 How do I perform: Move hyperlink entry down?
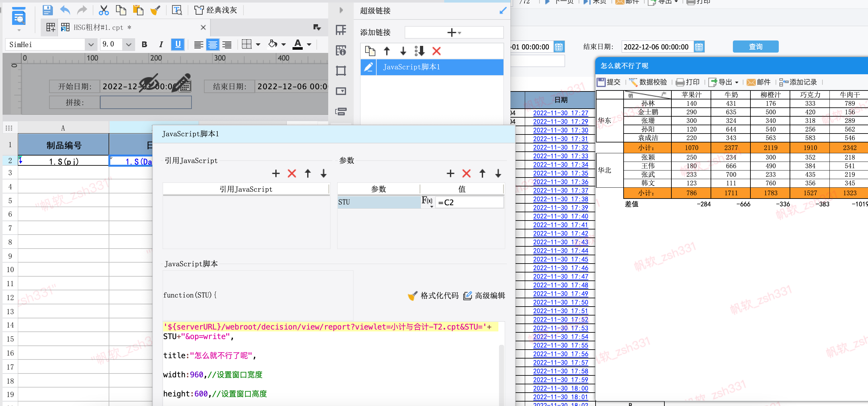pos(403,51)
